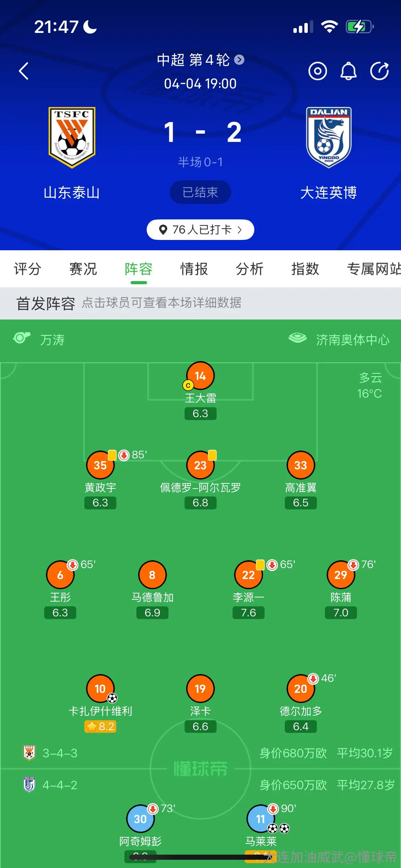Tap the referee whistle icon beside 万涛

point(22,338)
